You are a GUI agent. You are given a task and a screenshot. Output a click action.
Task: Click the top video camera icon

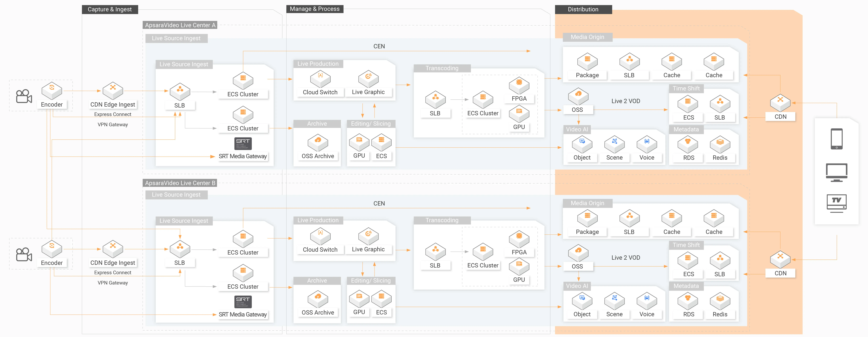click(x=24, y=96)
